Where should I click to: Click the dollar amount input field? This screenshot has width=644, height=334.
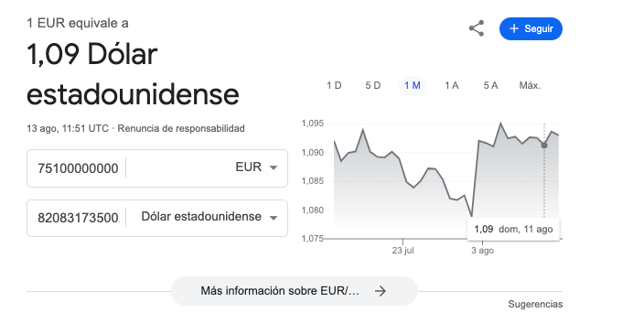coord(78,218)
